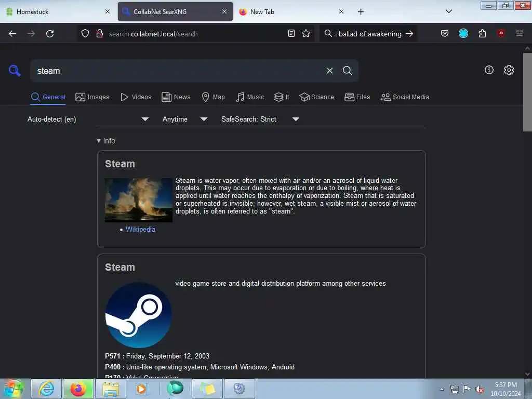The image size is (532, 399).
Task: Select the Files search category
Action: tap(357, 97)
